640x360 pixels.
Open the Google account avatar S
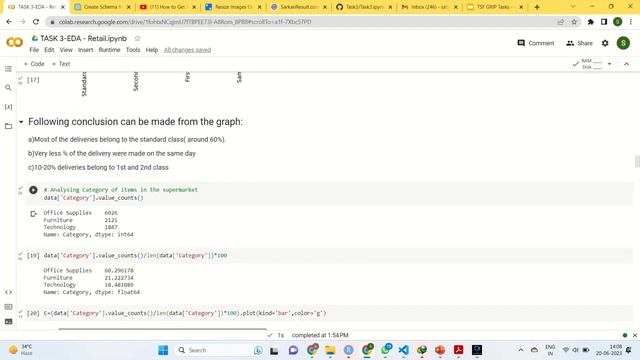point(623,43)
